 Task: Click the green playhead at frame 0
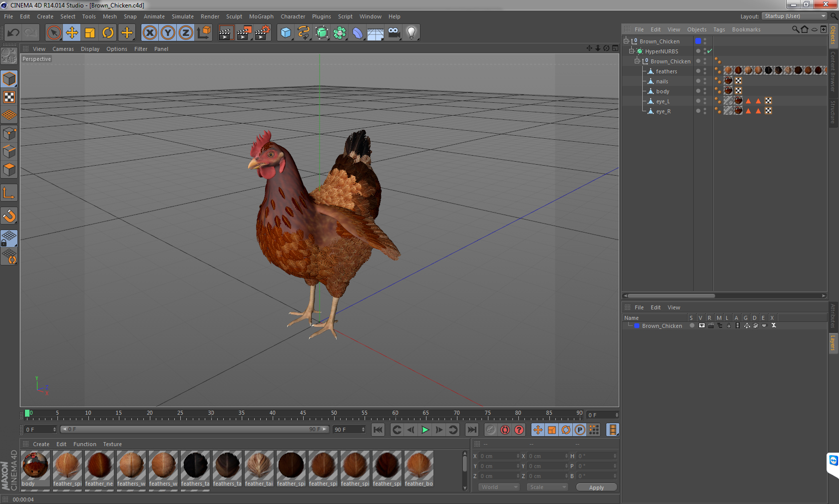[27, 413]
